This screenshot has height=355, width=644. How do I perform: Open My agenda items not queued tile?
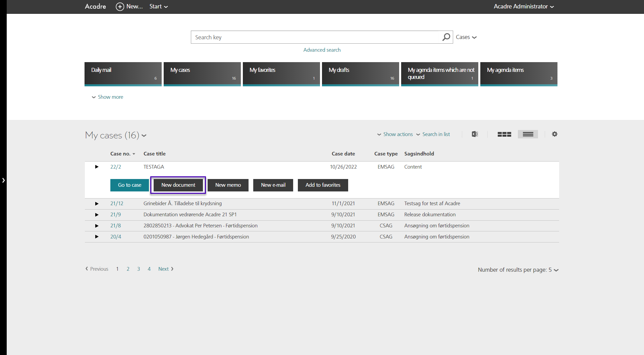coord(440,74)
